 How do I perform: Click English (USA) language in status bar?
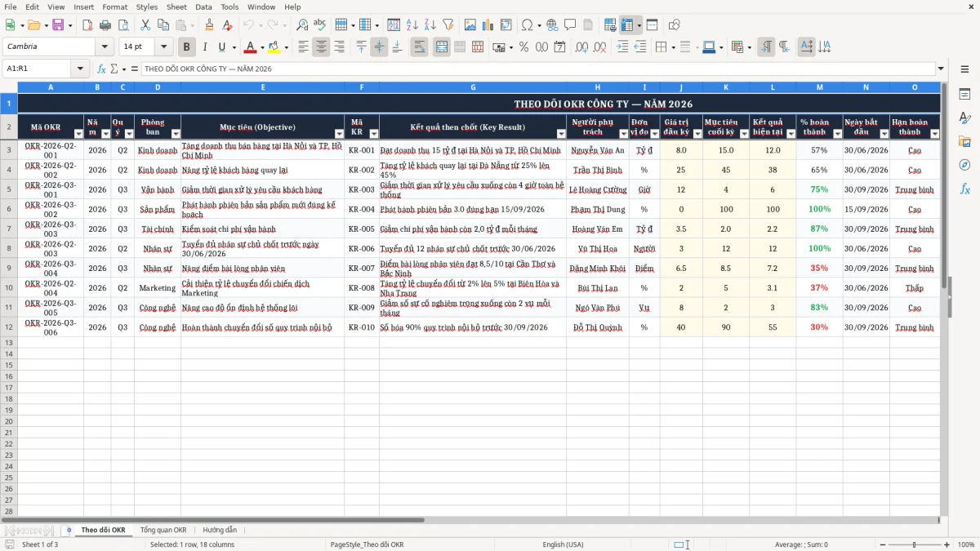[563, 544]
